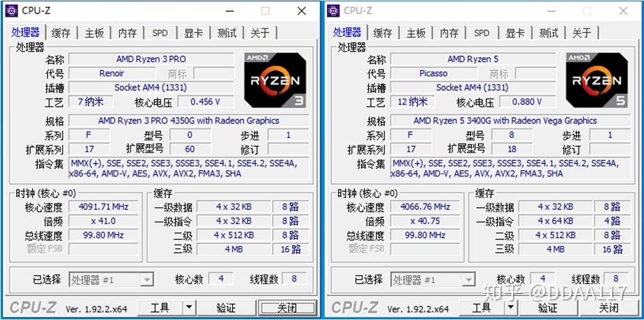
Task: Open 内存 tab in right window
Action: click(x=449, y=33)
